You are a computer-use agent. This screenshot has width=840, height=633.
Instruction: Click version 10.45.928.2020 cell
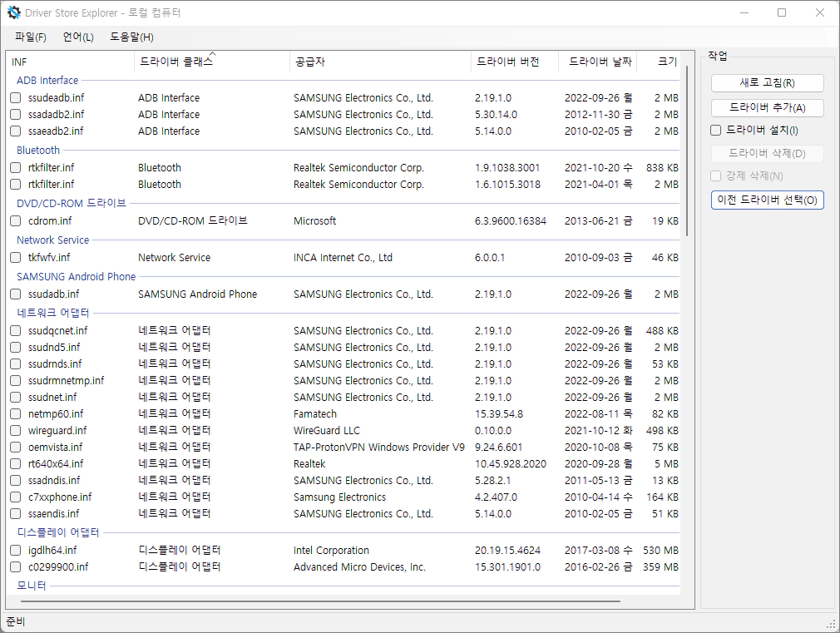coord(510,463)
